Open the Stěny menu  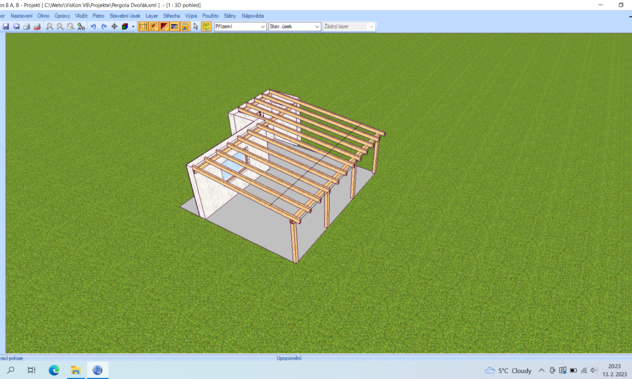(230, 16)
